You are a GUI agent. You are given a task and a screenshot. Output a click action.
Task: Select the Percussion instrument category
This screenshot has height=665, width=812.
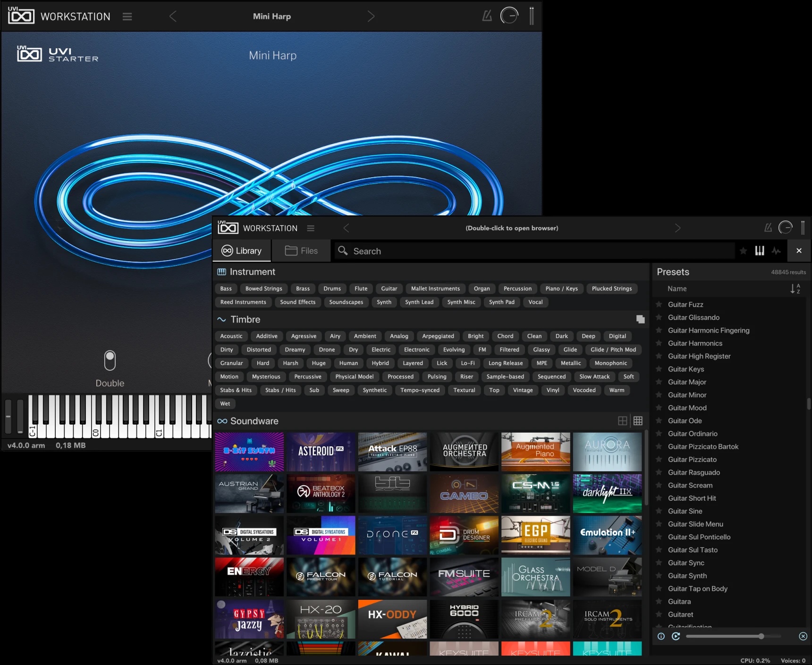517,289
